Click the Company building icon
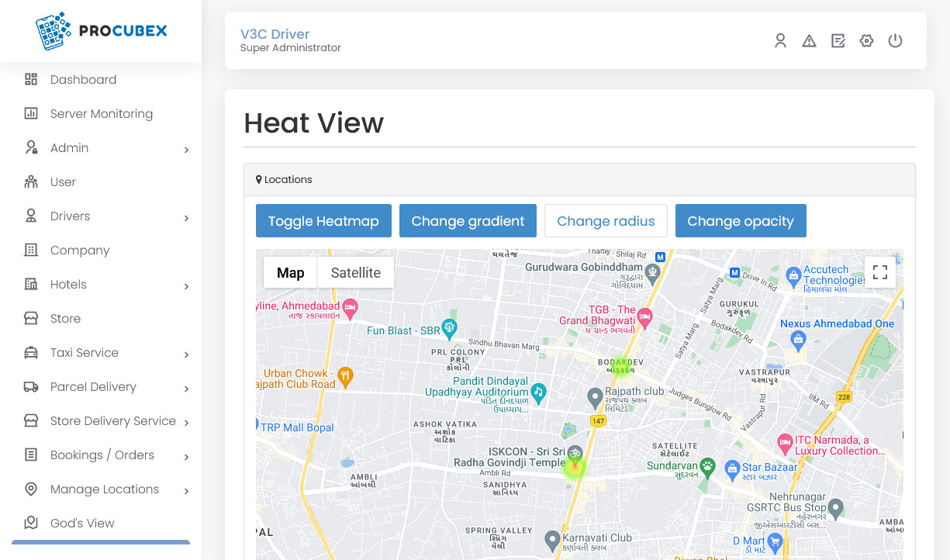This screenshot has height=560, width=950. tap(31, 250)
